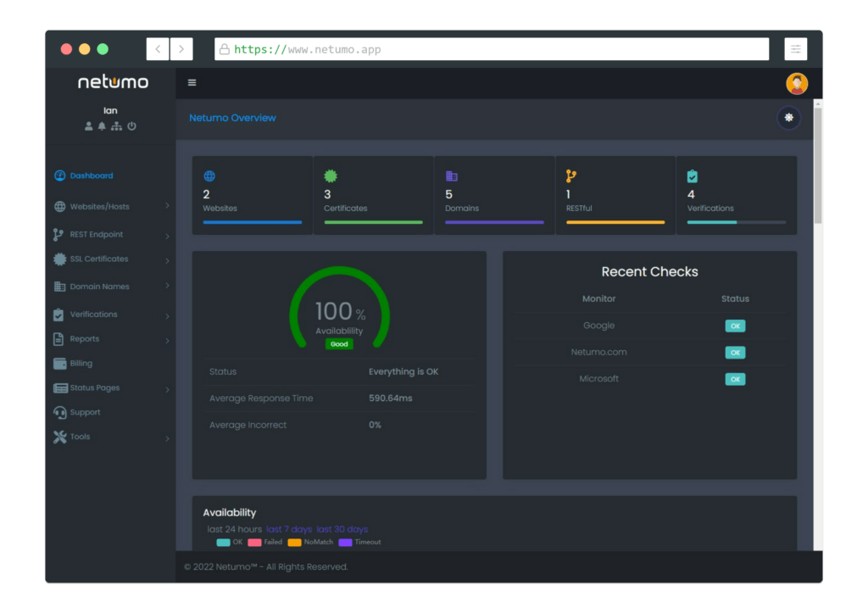
Task: Switch availability to last 7 days
Action: (x=290, y=529)
